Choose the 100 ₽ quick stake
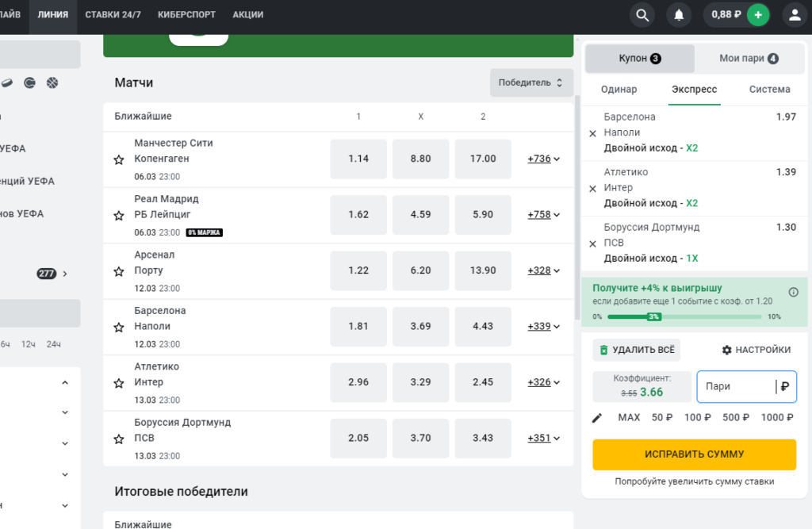Image resolution: width=812 pixels, height=529 pixels. (x=698, y=418)
